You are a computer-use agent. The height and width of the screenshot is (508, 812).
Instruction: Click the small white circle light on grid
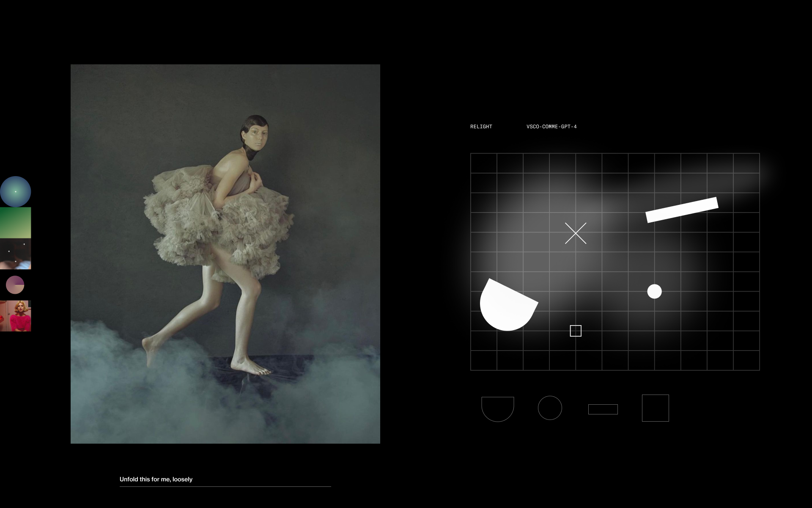pyautogui.click(x=654, y=291)
